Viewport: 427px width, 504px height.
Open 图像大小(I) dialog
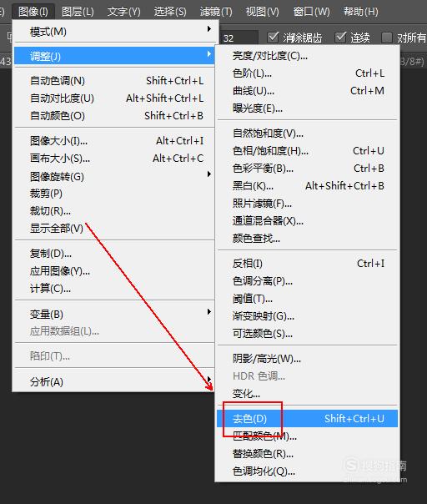[114, 141]
